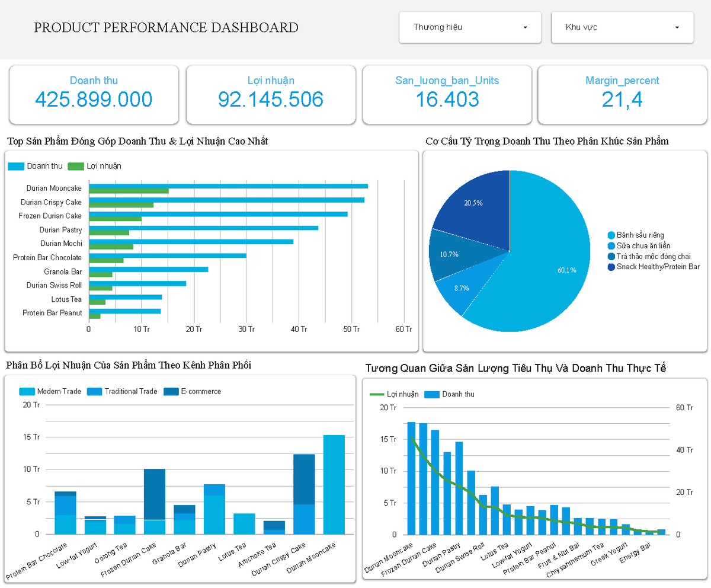Click the Durian Pastry stacked column in channel chart
Viewport: 711px width, 588px height.
(214, 509)
